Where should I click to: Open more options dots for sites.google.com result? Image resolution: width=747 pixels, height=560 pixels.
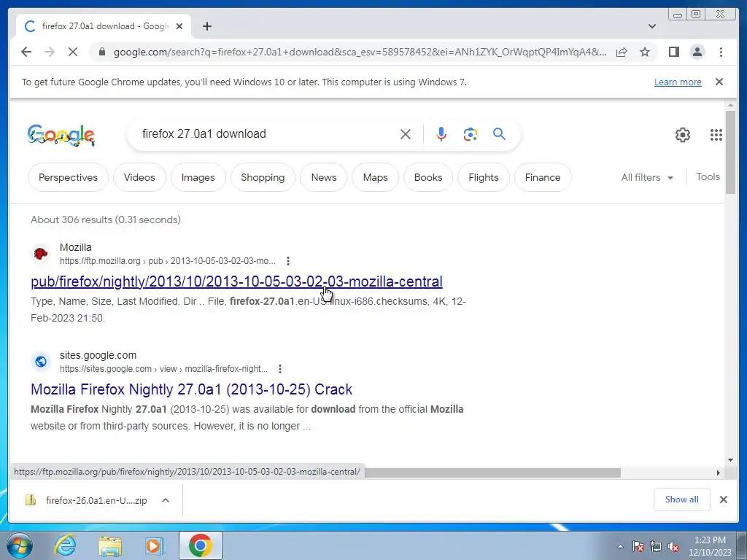(x=280, y=368)
